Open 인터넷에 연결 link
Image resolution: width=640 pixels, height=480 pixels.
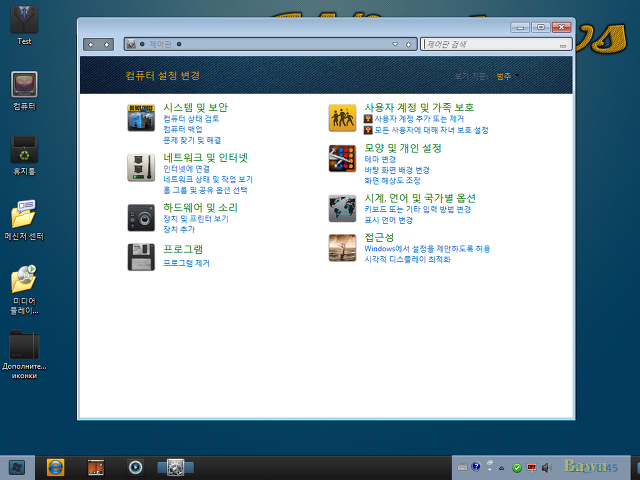[x=186, y=169]
